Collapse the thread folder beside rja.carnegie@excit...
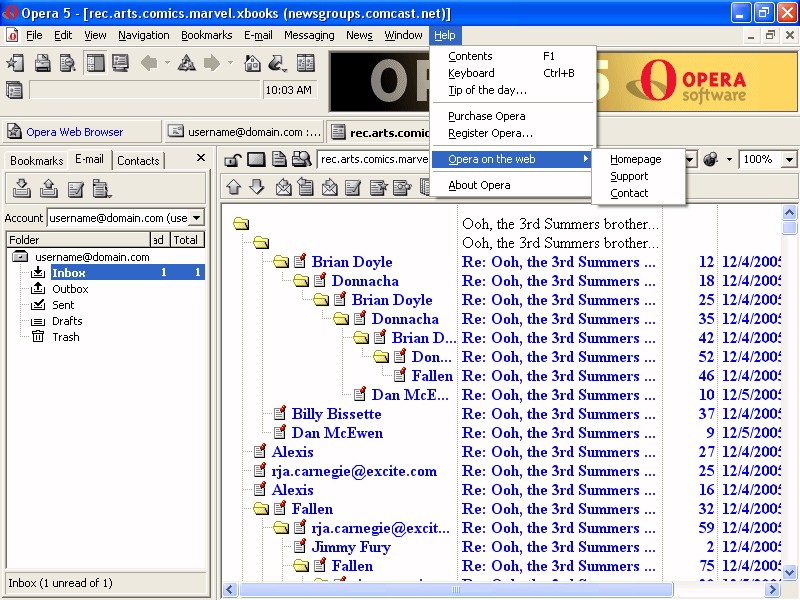 click(281, 528)
